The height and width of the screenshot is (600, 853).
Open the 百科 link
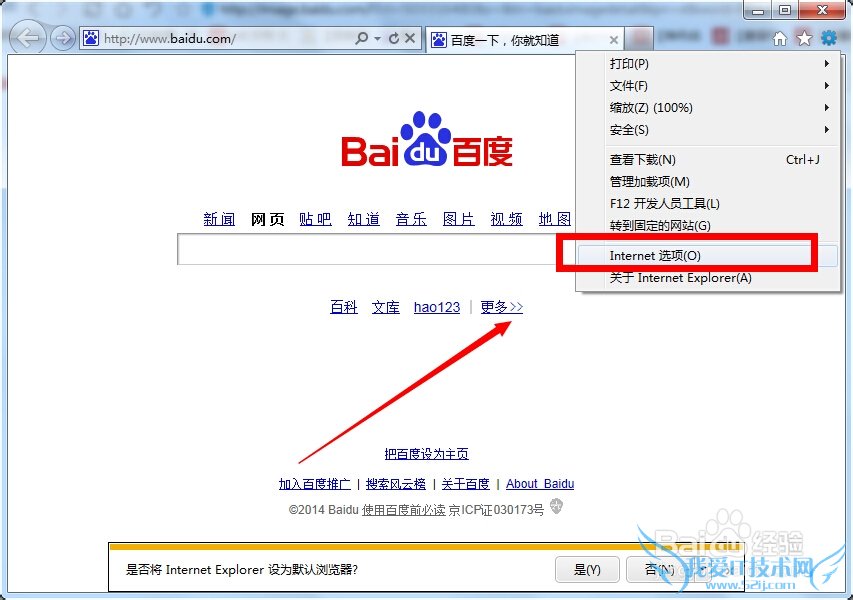pyautogui.click(x=344, y=307)
